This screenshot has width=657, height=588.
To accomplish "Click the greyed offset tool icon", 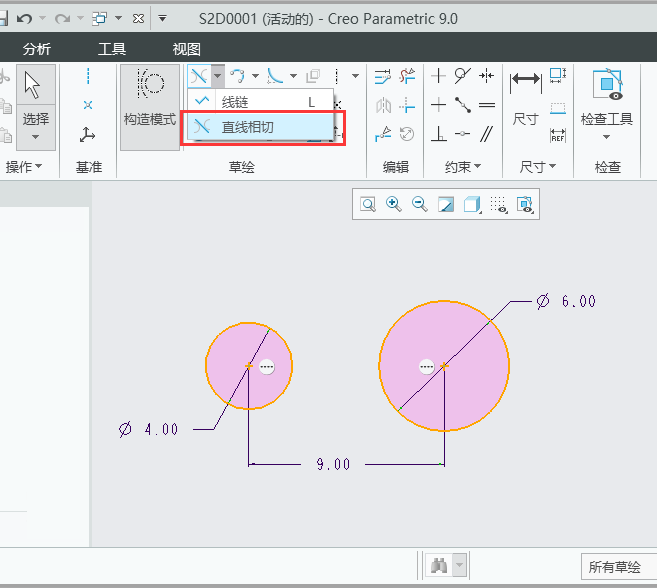I will [x=313, y=76].
